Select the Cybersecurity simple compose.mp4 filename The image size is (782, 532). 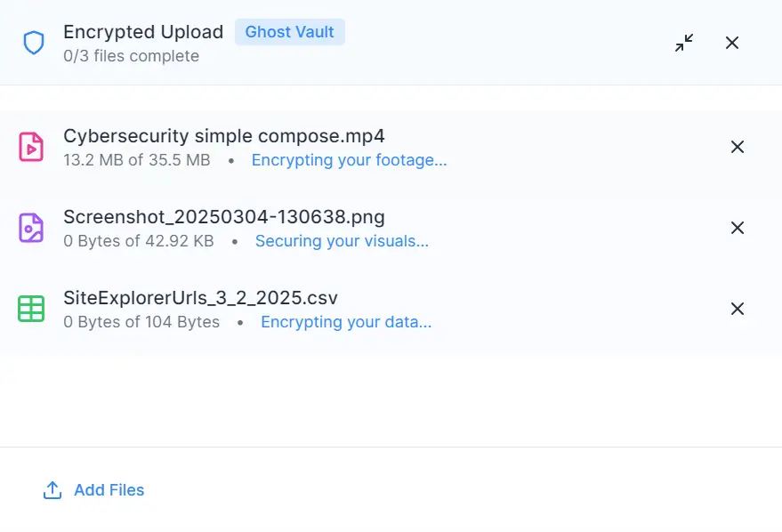click(x=224, y=135)
